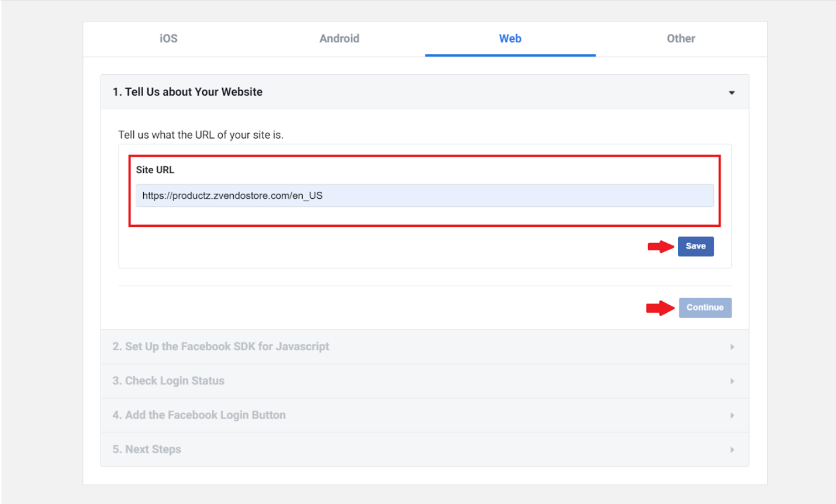Click the '1. Tell Us about Your Website' heading
Image resolution: width=836 pixels, height=504 pixels.
(x=188, y=92)
